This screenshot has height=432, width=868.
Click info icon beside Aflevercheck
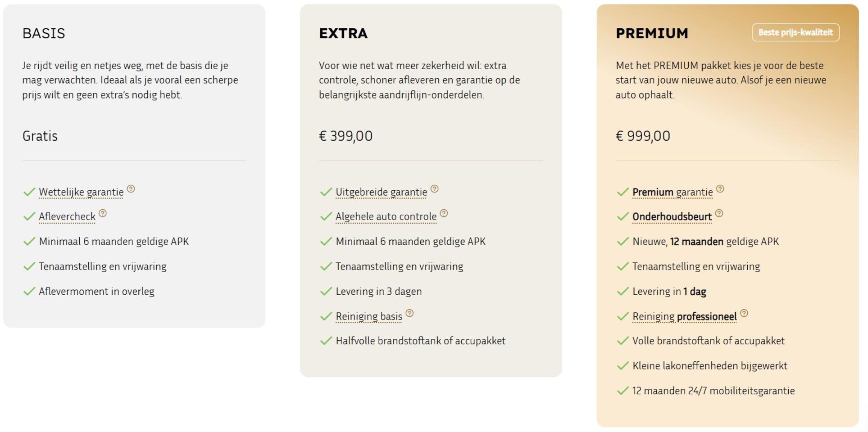pyautogui.click(x=103, y=213)
